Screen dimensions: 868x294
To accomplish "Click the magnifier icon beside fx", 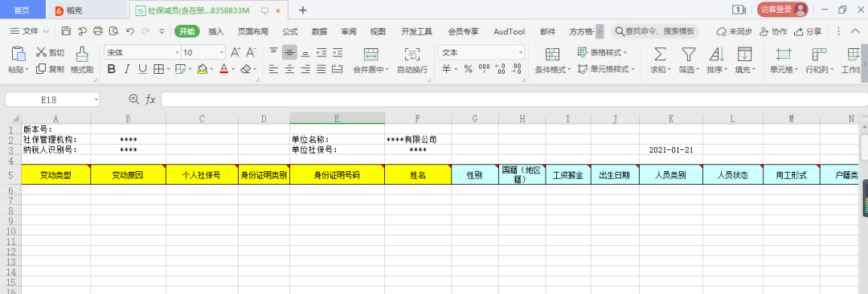I will click(133, 99).
